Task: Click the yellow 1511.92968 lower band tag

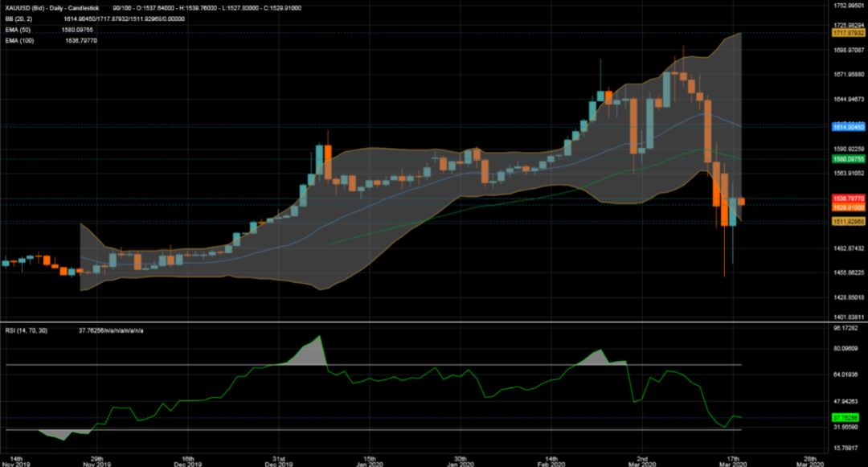Action: click(848, 221)
